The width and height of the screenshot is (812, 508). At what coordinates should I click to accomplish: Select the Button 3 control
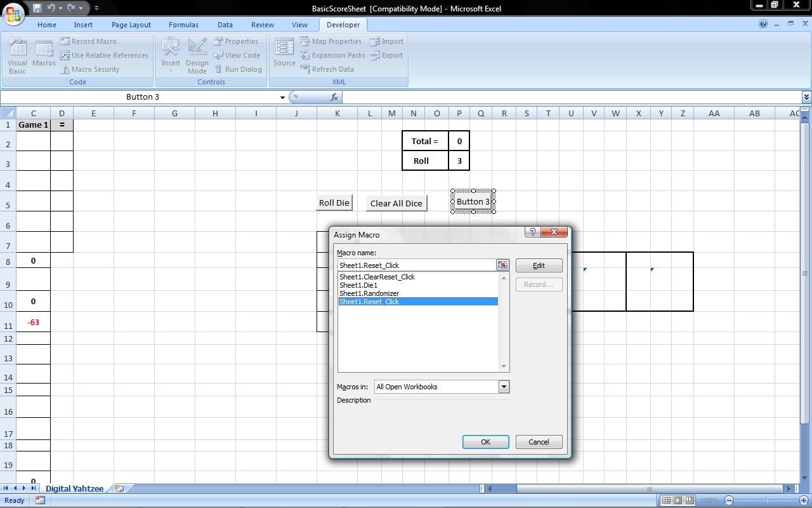(x=473, y=201)
